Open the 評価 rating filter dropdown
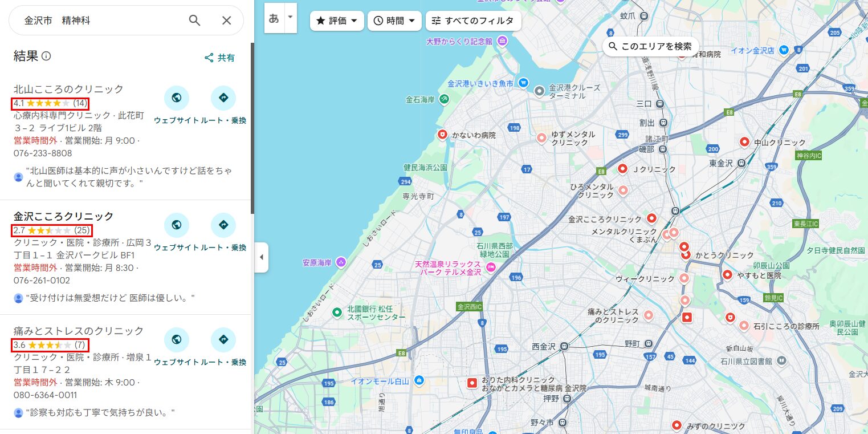This screenshot has height=434, width=868. [337, 21]
